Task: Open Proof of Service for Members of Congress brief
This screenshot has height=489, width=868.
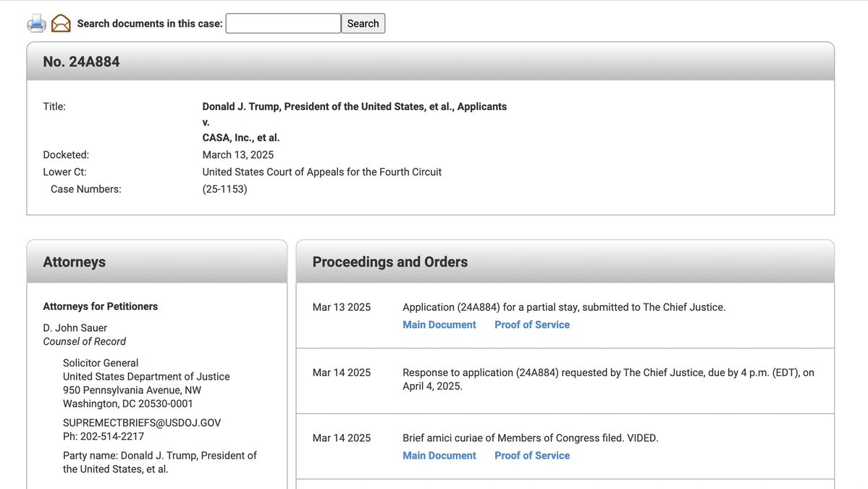Action: (532, 455)
